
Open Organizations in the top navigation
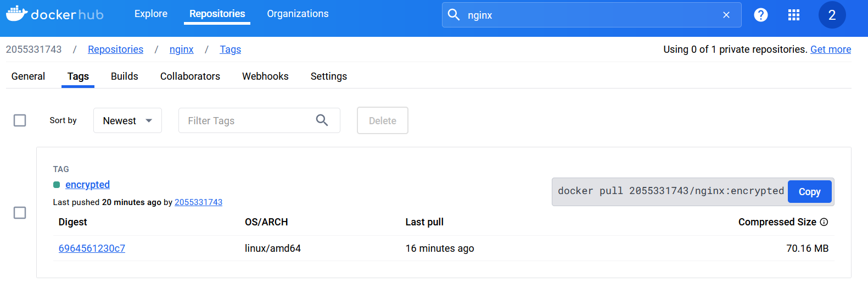[x=298, y=14]
